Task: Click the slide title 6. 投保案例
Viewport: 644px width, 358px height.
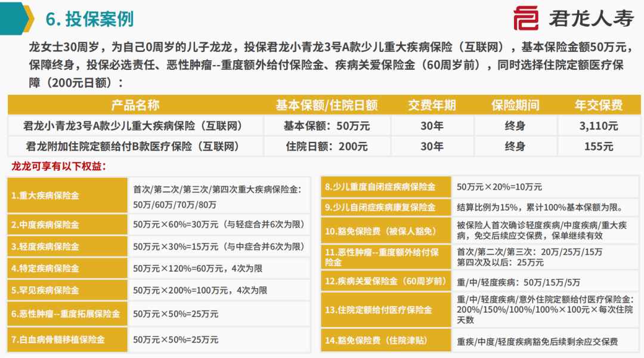Action: 89,19
